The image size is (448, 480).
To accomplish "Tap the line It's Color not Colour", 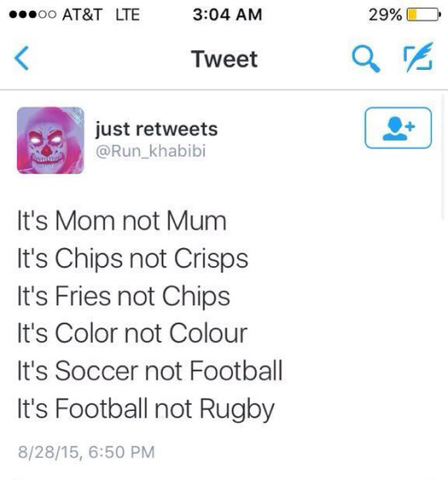I will tap(133, 333).
